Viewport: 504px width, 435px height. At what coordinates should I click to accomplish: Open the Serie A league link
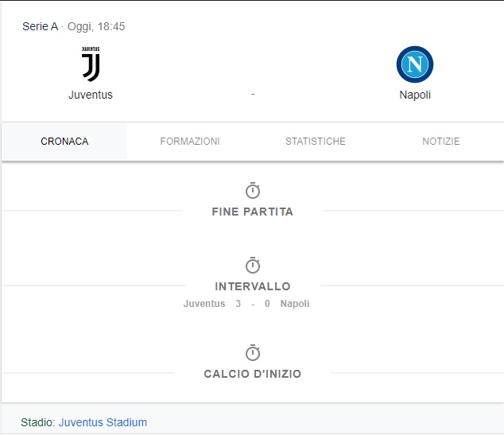[40, 26]
